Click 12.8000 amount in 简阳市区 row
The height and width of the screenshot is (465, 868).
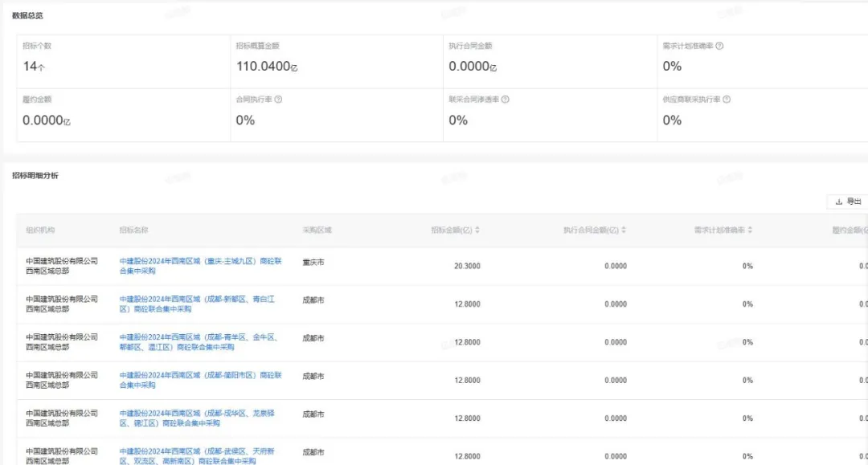coord(467,381)
